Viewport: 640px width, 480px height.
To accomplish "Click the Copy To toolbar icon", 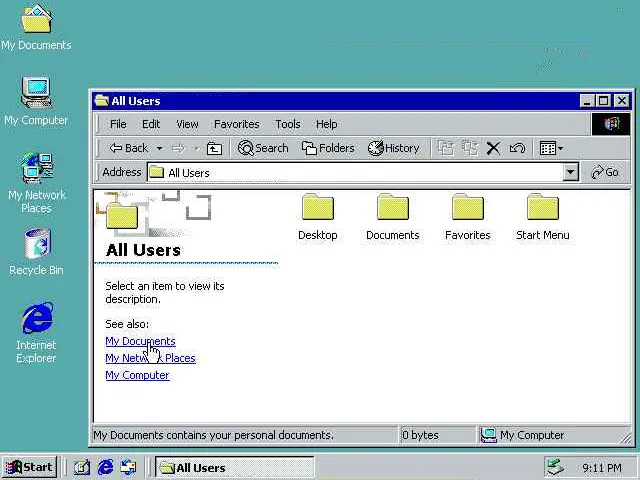I will pos(470,148).
